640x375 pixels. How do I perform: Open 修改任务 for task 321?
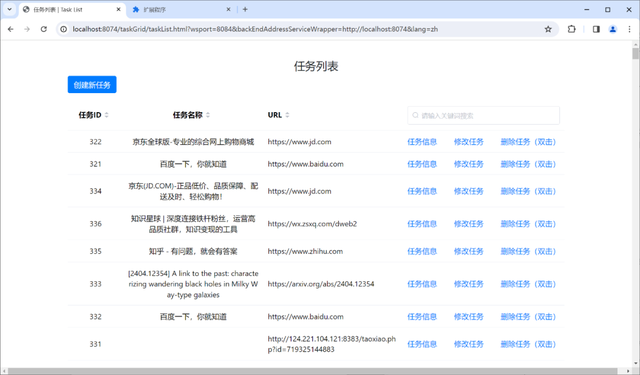pyautogui.click(x=469, y=164)
